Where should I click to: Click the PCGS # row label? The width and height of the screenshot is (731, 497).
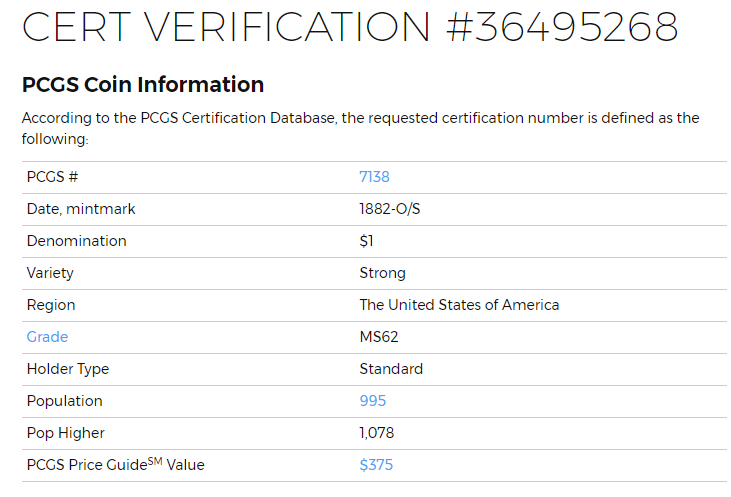(x=52, y=177)
